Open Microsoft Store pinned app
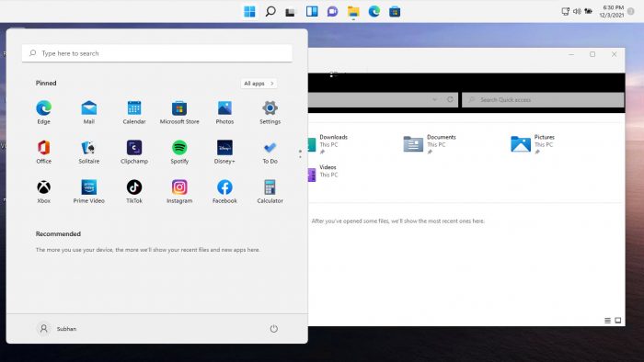 [179, 112]
